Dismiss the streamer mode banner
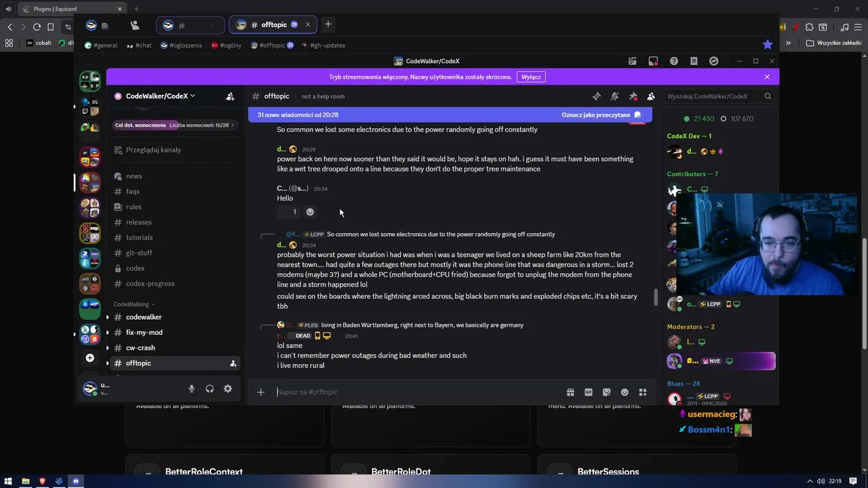This screenshot has width=868, height=488. (x=767, y=77)
